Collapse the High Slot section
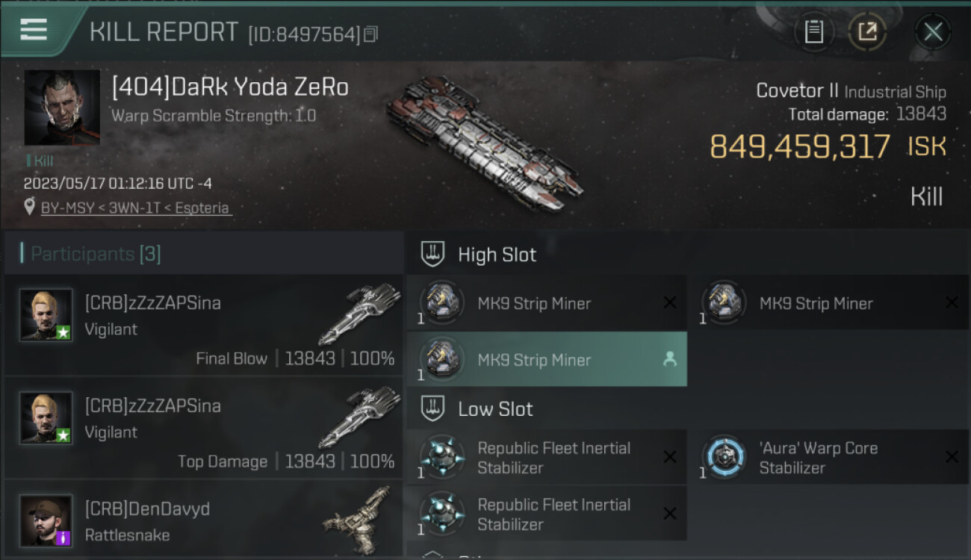The image size is (971, 560). (433, 255)
